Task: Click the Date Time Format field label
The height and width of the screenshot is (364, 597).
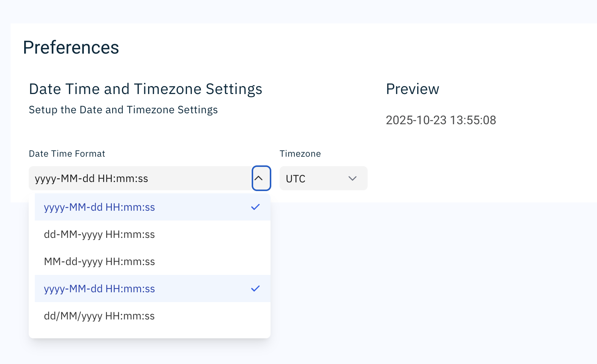Action: tap(67, 154)
